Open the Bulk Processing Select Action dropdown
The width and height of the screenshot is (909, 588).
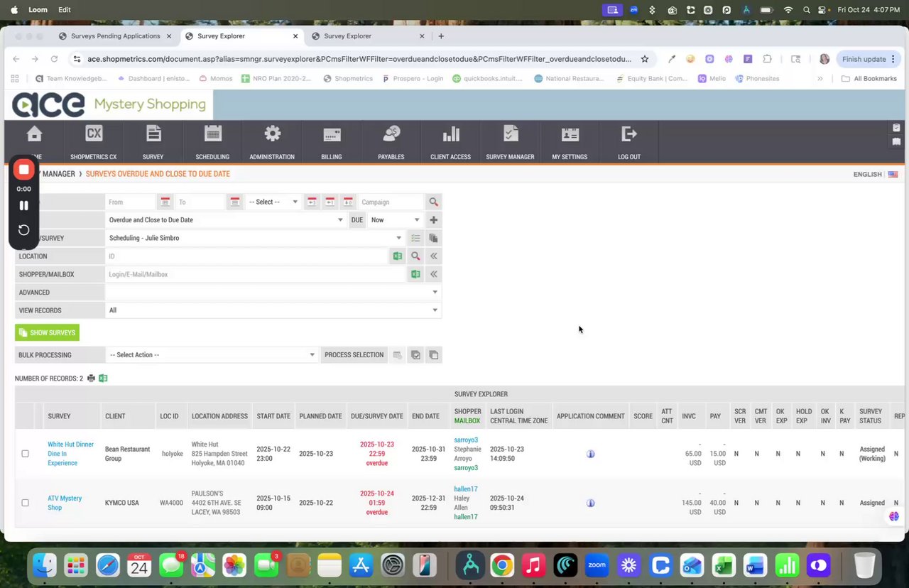[x=212, y=355]
